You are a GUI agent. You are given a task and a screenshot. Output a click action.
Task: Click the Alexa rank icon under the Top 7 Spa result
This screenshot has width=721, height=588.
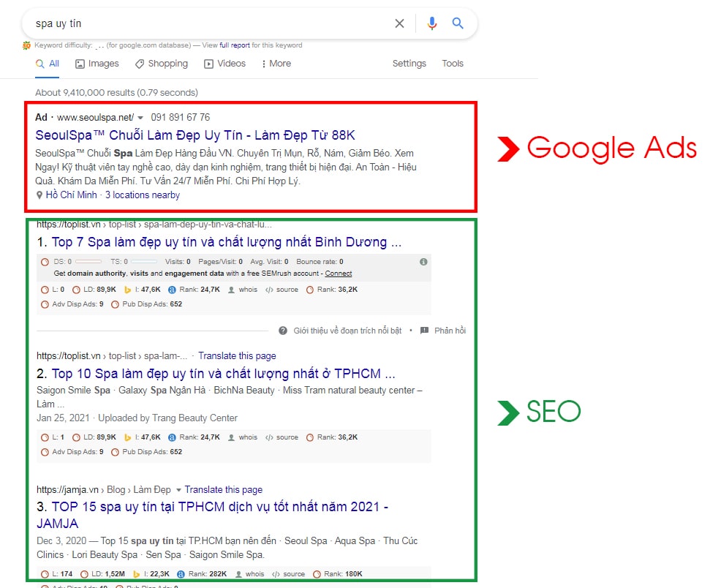172,290
